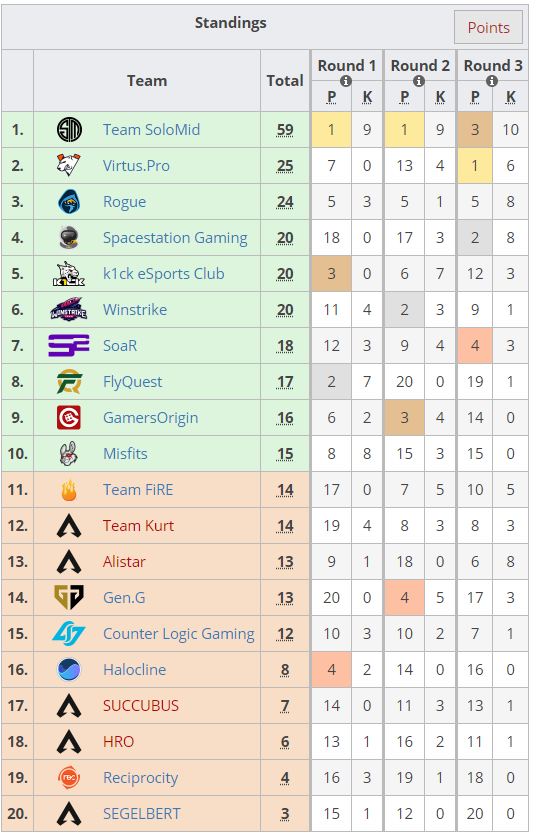Click the Spacestation Gaming astronaut logo
Viewport: 537px width, 837px height.
pyautogui.click(x=69, y=238)
